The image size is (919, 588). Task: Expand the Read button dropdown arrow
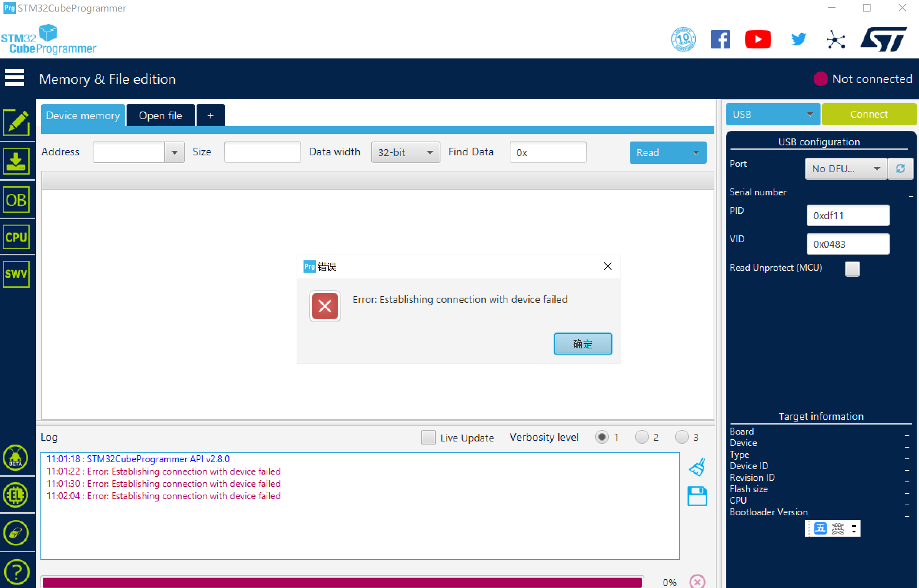coord(696,153)
